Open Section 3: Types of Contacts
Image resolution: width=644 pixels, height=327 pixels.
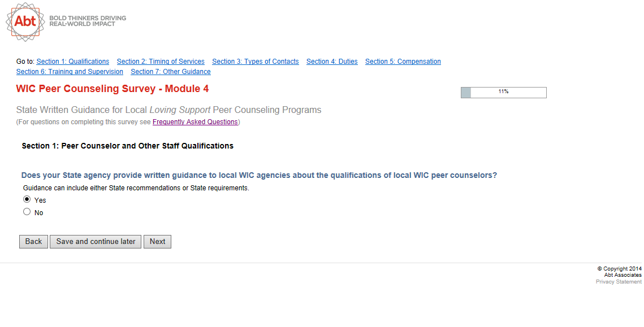point(255,62)
